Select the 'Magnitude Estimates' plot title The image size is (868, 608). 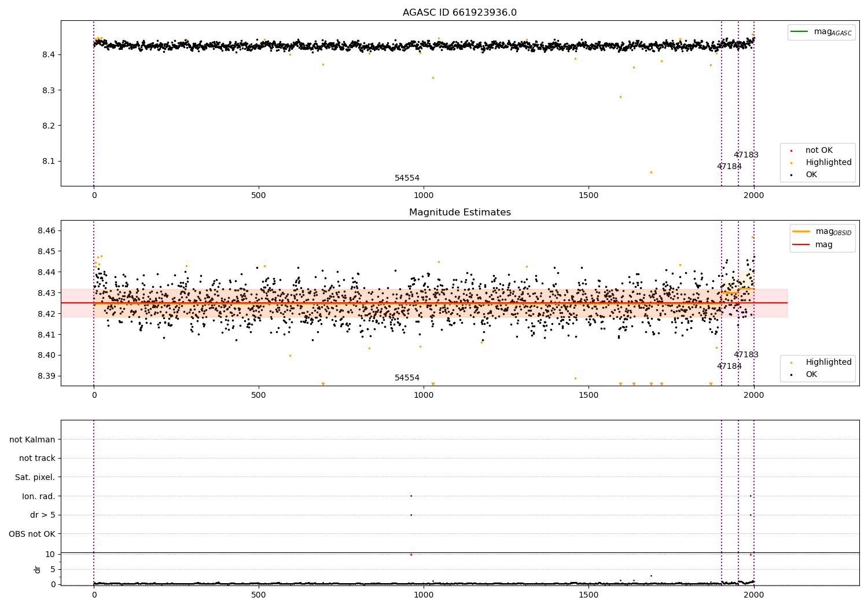click(x=459, y=213)
